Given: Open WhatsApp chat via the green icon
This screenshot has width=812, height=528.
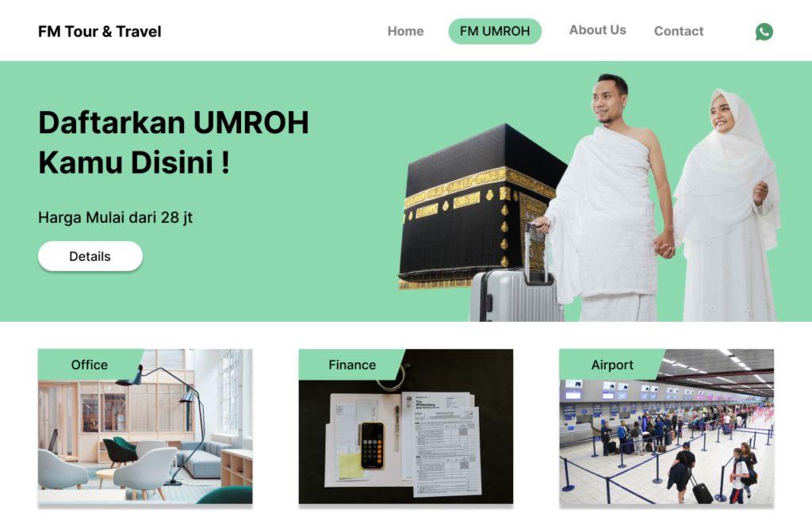Looking at the screenshot, I should pos(764,32).
